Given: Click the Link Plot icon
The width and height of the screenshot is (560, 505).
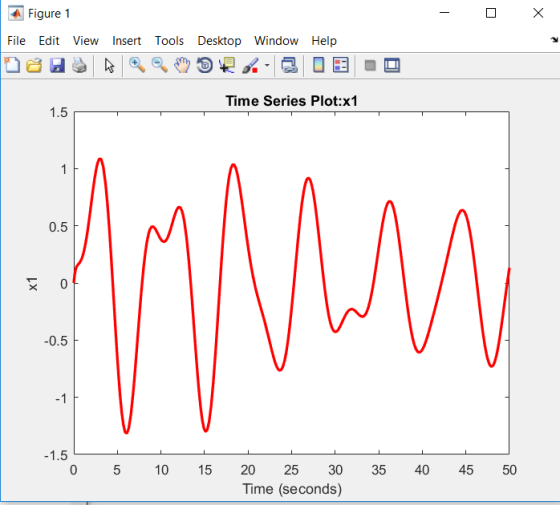Looking at the screenshot, I should 289,65.
